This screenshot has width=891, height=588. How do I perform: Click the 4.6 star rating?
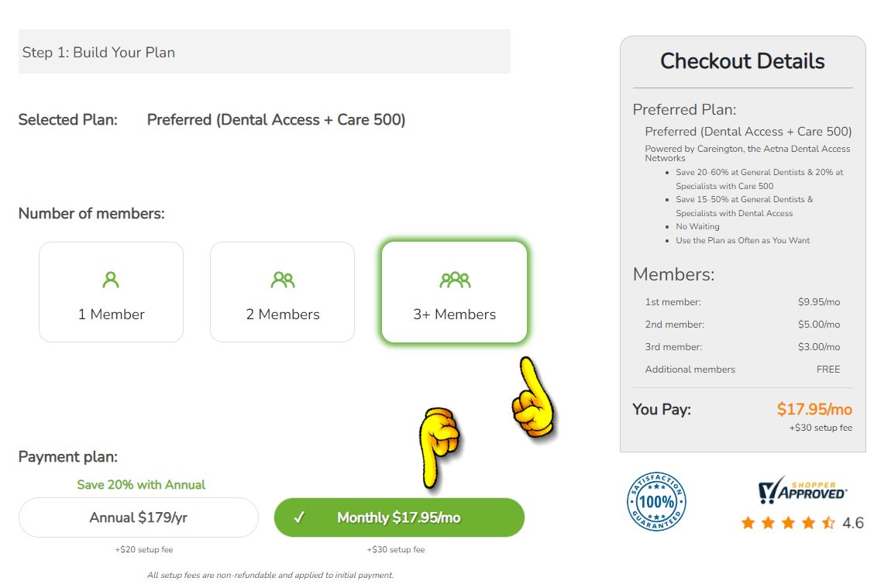coord(802,523)
